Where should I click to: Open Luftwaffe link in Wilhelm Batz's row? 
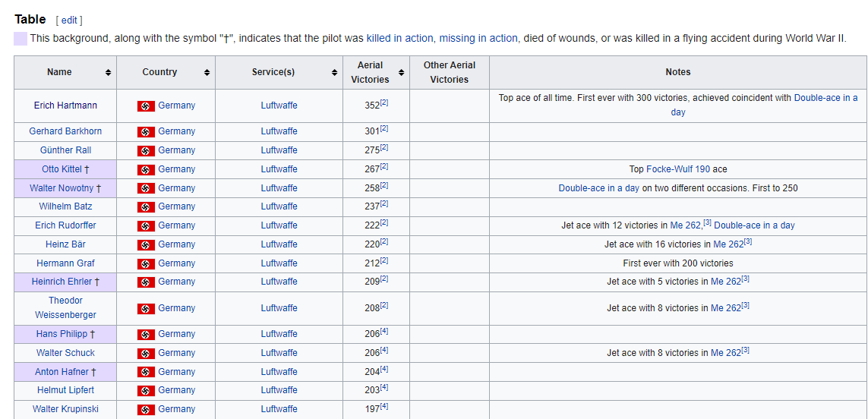279,206
